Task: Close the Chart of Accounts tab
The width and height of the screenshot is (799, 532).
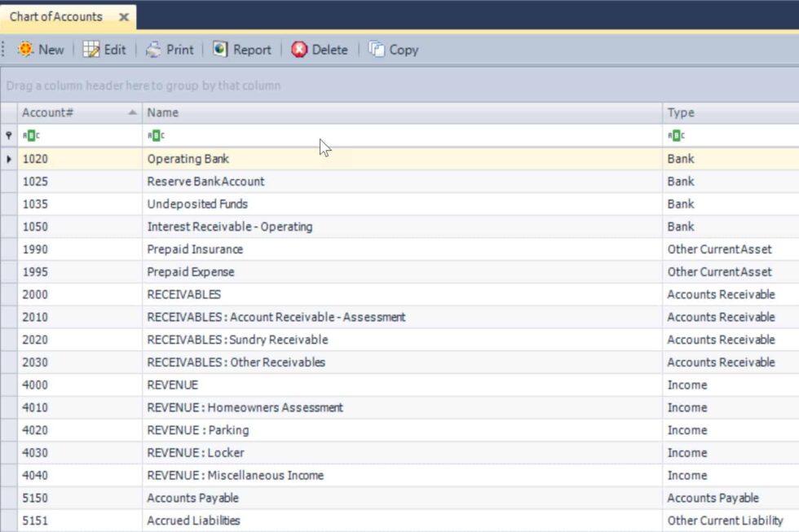Action: point(122,15)
